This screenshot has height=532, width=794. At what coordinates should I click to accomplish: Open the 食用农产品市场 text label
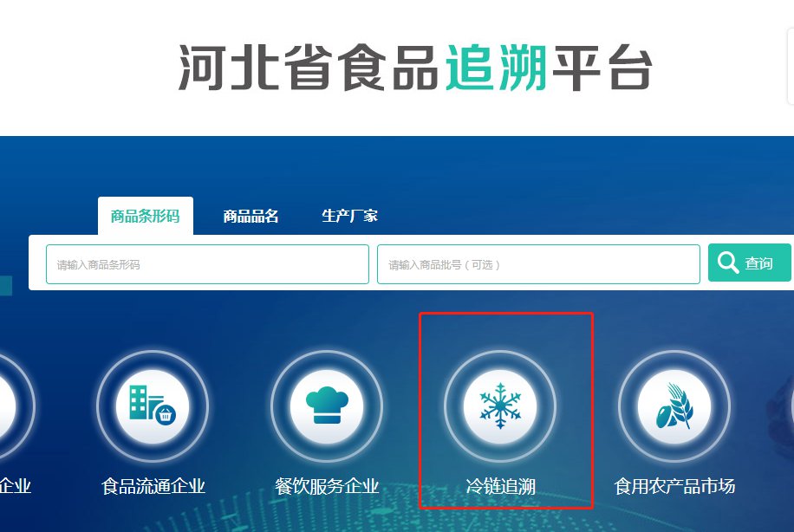pos(674,486)
